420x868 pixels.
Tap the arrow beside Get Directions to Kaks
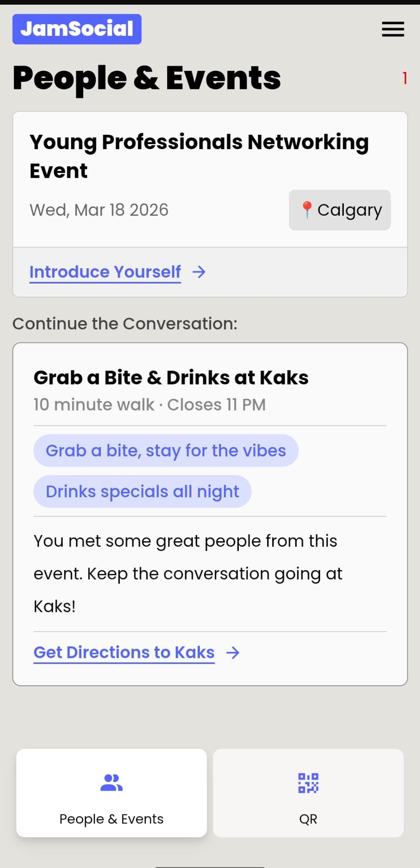pos(233,653)
